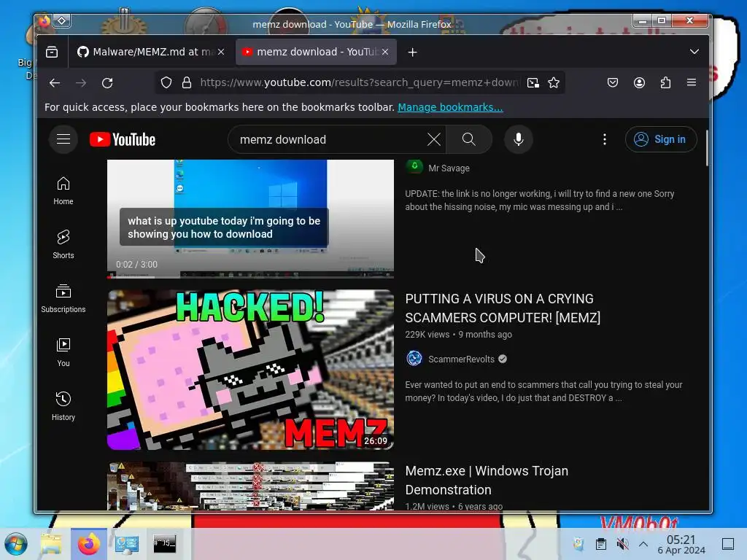Viewport: 747px width, 560px height.
Task: Open the Memz.exe Windows Trojan Demonstration title
Action: coord(487,480)
